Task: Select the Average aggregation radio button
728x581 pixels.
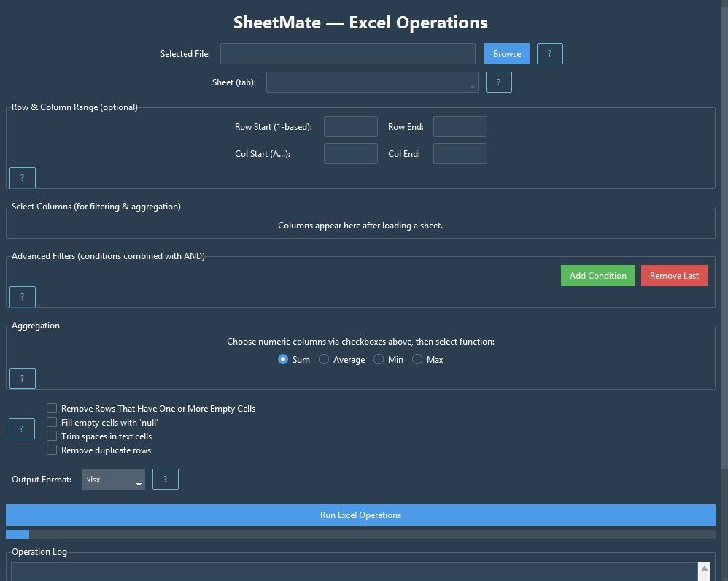Action: [x=324, y=360]
